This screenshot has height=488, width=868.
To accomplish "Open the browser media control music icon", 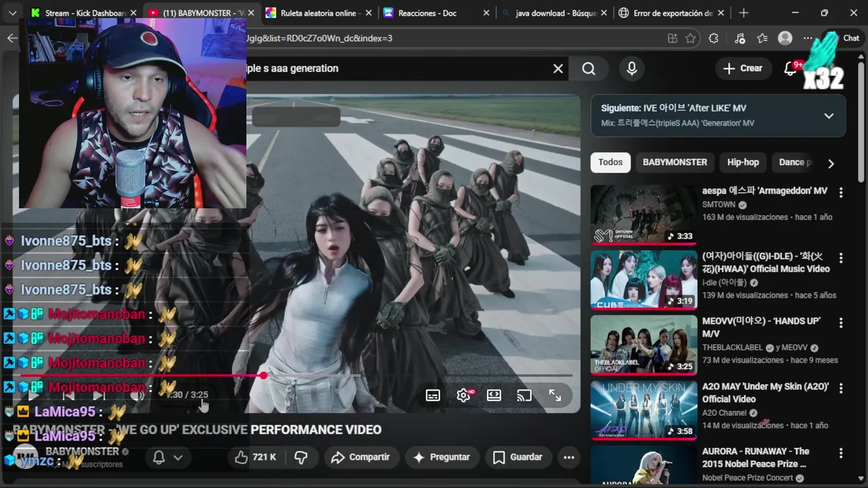I will pos(740,39).
